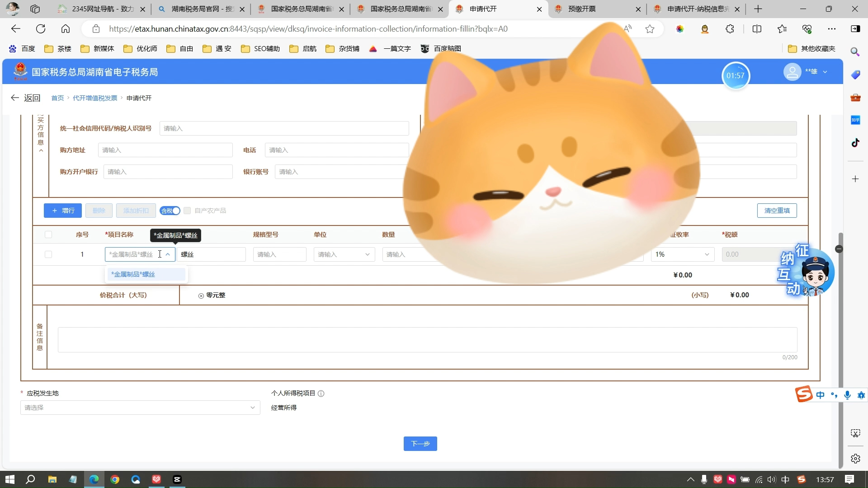Reload the current page
Viewport: 868px width, 488px height.
41,29
